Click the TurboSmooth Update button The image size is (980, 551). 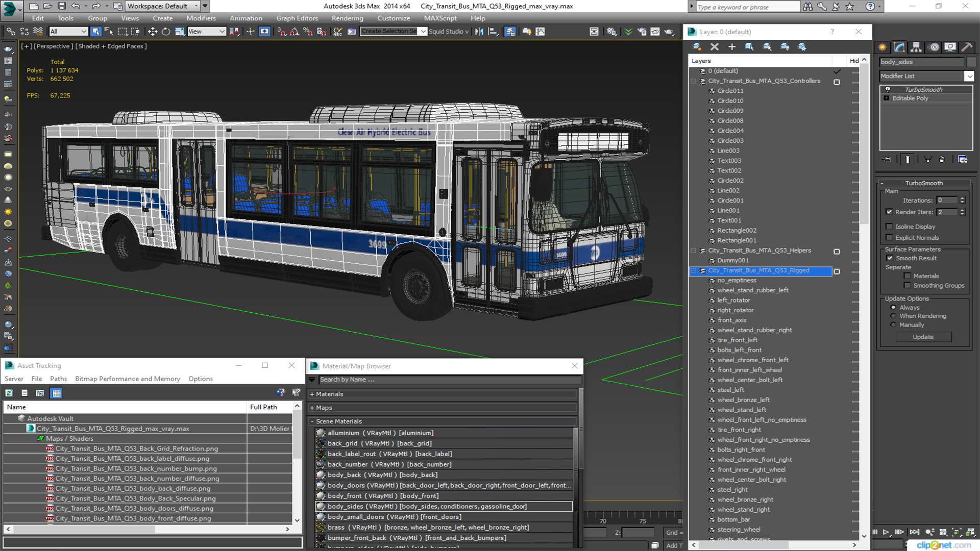pyautogui.click(x=923, y=337)
